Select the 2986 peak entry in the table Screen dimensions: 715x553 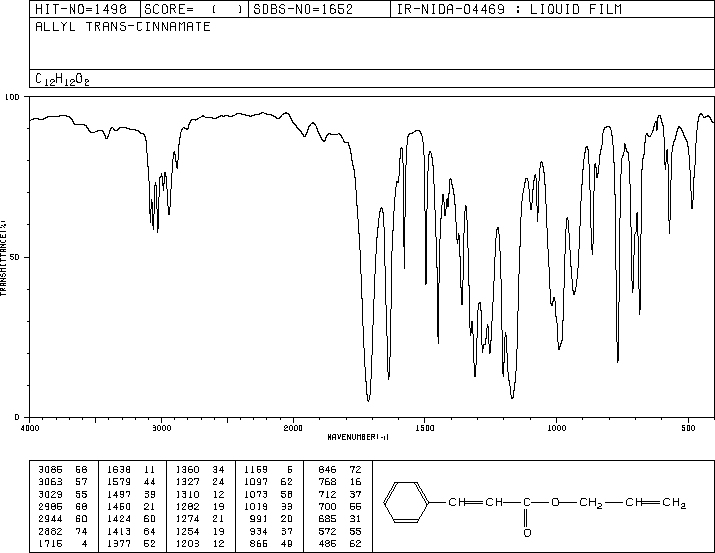[x=63, y=506]
